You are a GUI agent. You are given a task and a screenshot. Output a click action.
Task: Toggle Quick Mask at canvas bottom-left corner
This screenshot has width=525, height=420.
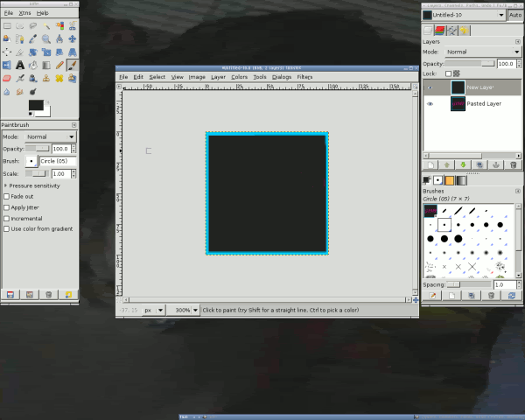[x=119, y=300]
